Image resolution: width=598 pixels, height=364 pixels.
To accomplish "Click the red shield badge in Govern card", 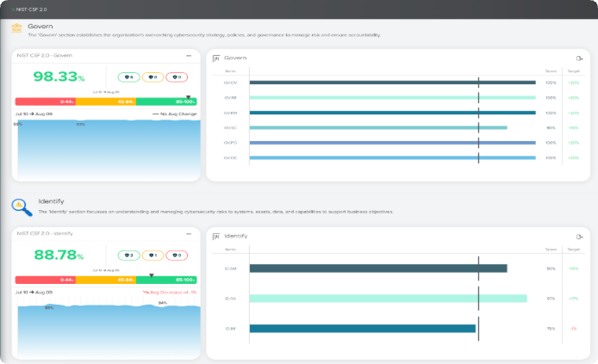I will tap(177, 77).
